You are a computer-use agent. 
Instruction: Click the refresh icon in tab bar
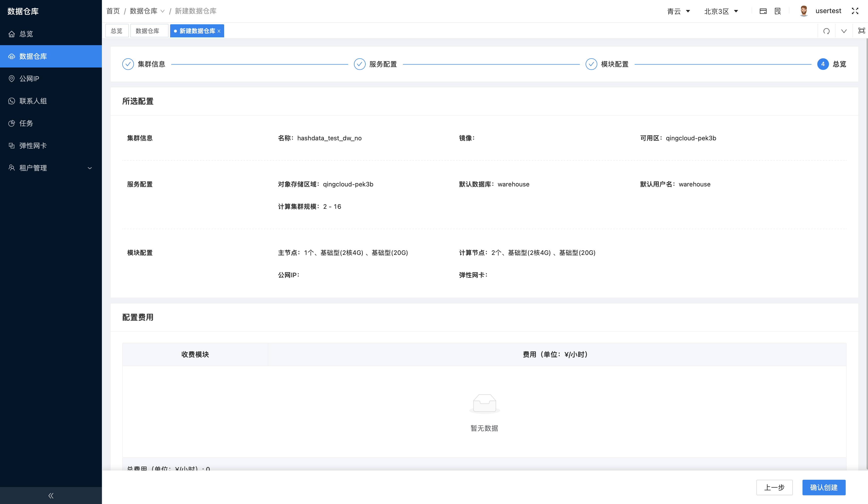(826, 31)
